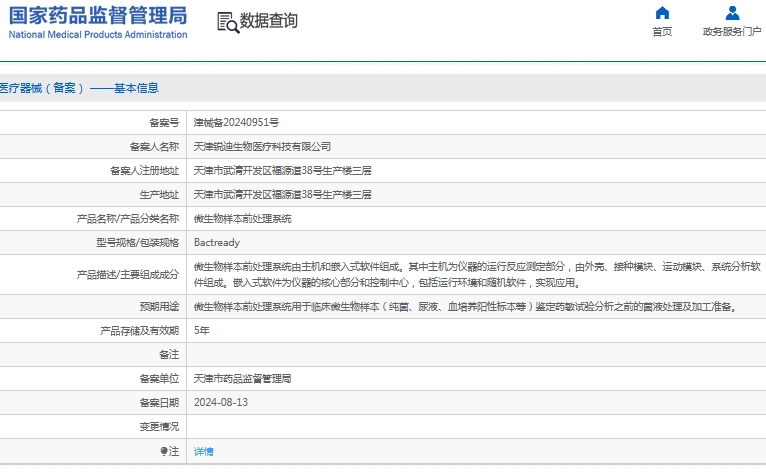
Task: Click the 产品名称/产品分类名称 label
Action: (x=128, y=218)
